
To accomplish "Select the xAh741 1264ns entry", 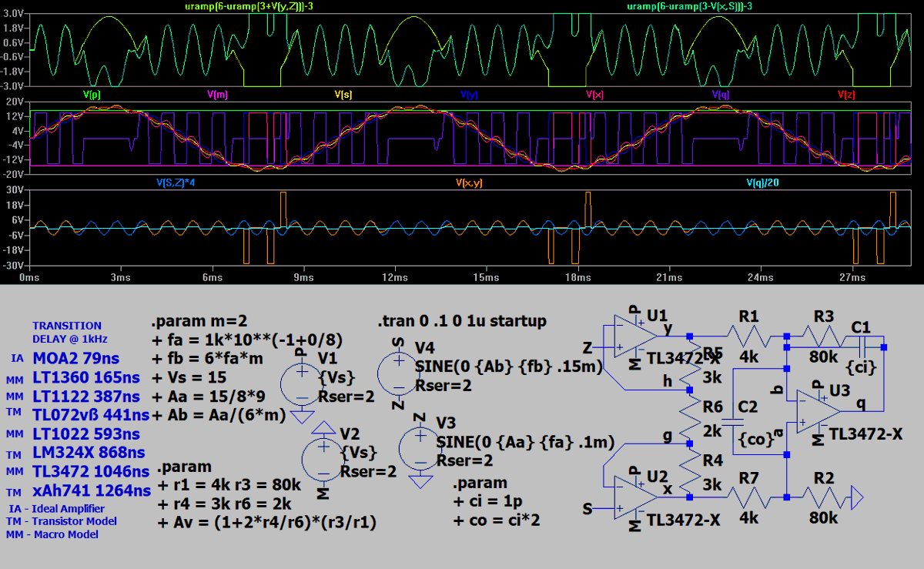I will pos(89,490).
